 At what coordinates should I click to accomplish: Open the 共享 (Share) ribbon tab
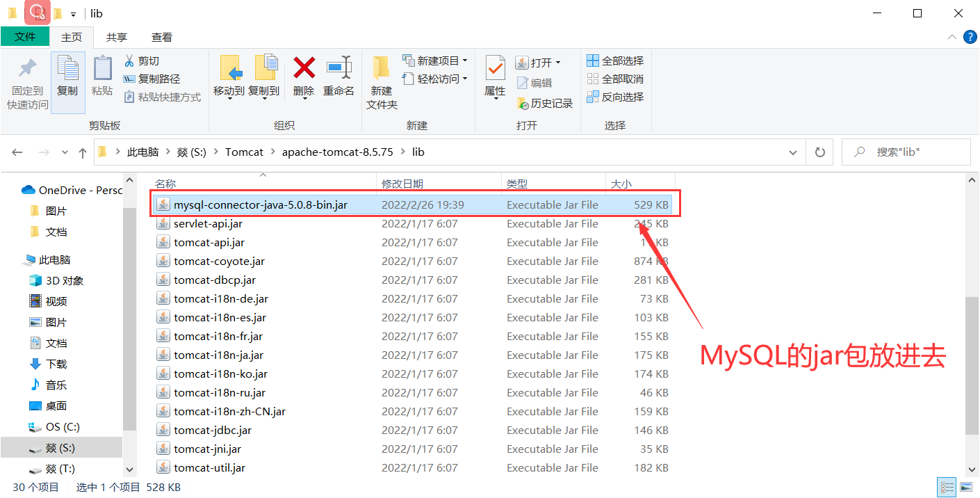tap(117, 37)
